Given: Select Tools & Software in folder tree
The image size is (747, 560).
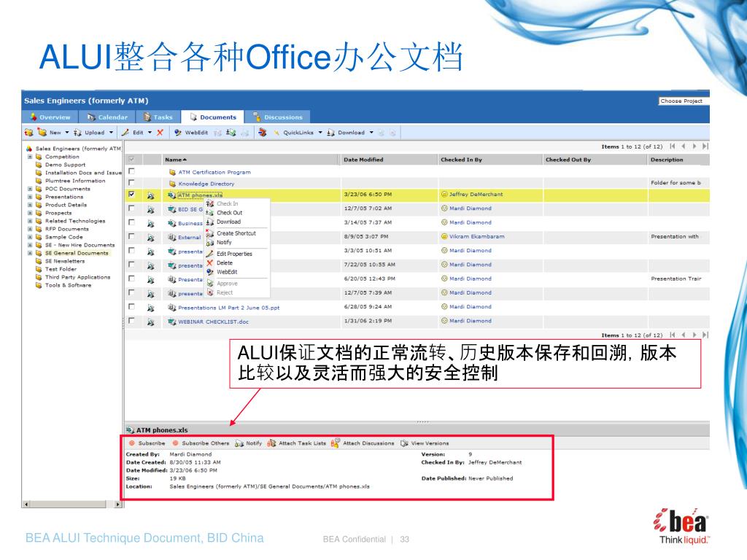Looking at the screenshot, I should [x=68, y=285].
